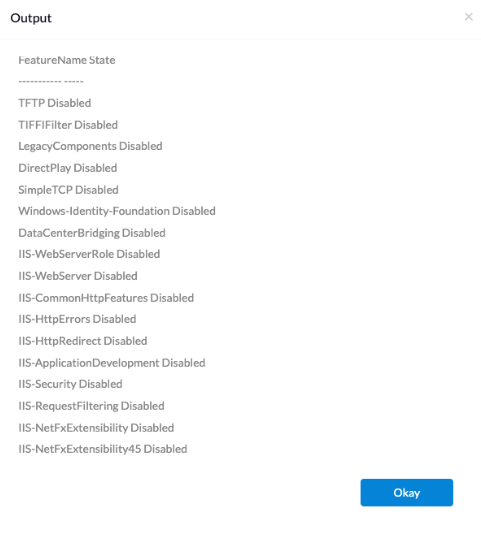Screen dimensions: 481x536
Task: Select the SimpleTCP Disabled line
Action: [68, 190]
